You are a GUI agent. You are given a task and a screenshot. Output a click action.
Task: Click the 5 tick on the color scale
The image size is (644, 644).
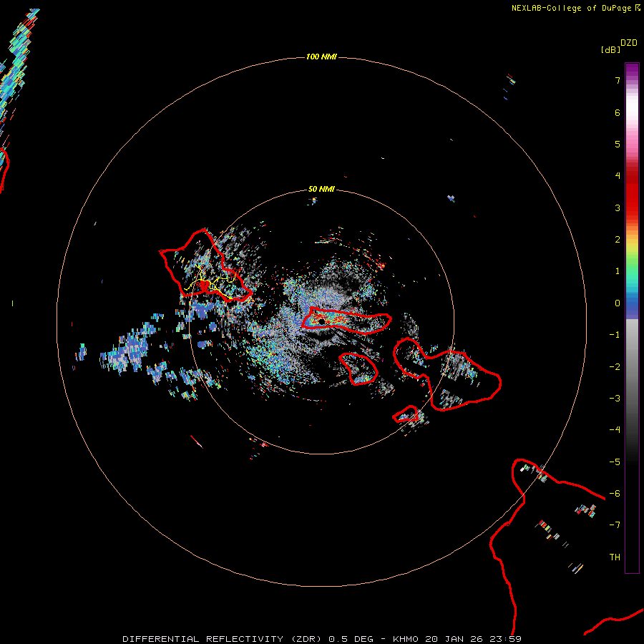point(618,144)
